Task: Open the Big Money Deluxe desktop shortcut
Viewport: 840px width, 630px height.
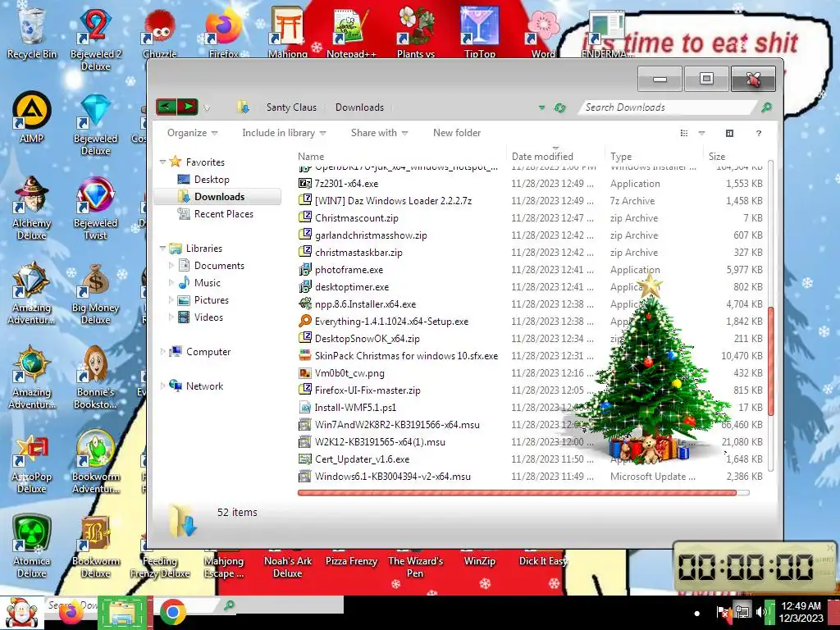Action: point(95,294)
